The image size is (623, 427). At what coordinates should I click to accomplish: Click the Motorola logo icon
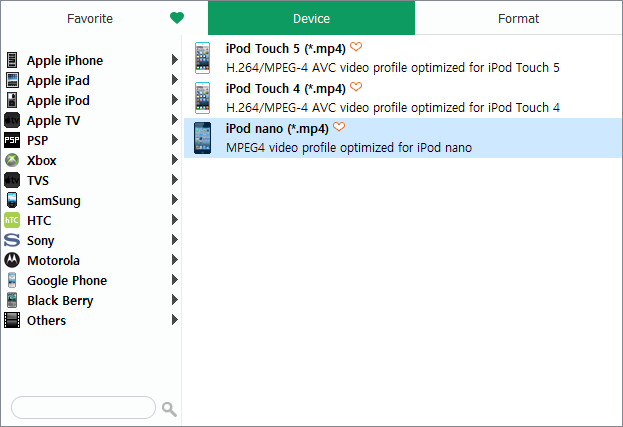tap(12, 260)
